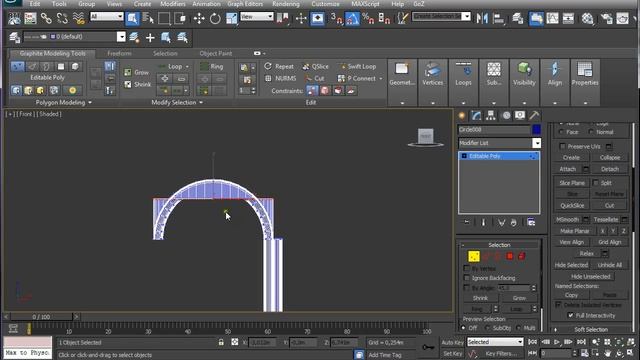The image size is (640, 360).
Task: Click the Swift Loop button
Action: pyautogui.click(x=358, y=66)
